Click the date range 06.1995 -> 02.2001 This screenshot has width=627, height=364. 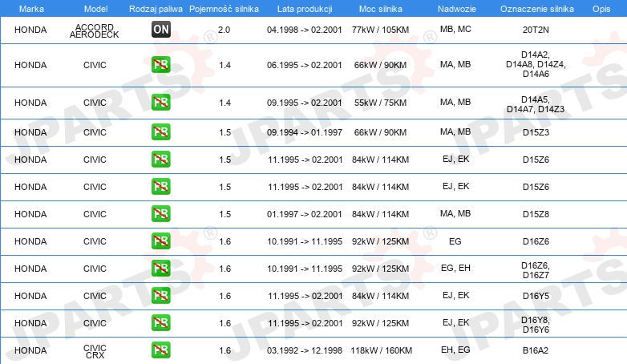pyautogui.click(x=305, y=65)
